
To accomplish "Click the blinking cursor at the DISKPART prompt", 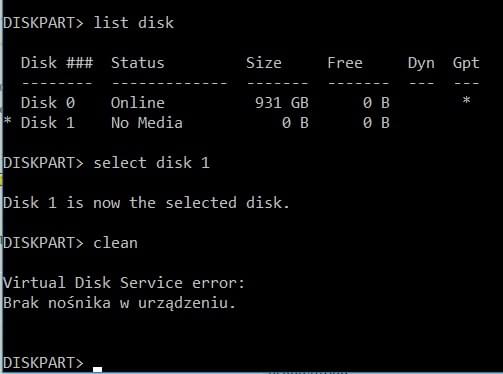I will pyautogui.click(x=97, y=369).
